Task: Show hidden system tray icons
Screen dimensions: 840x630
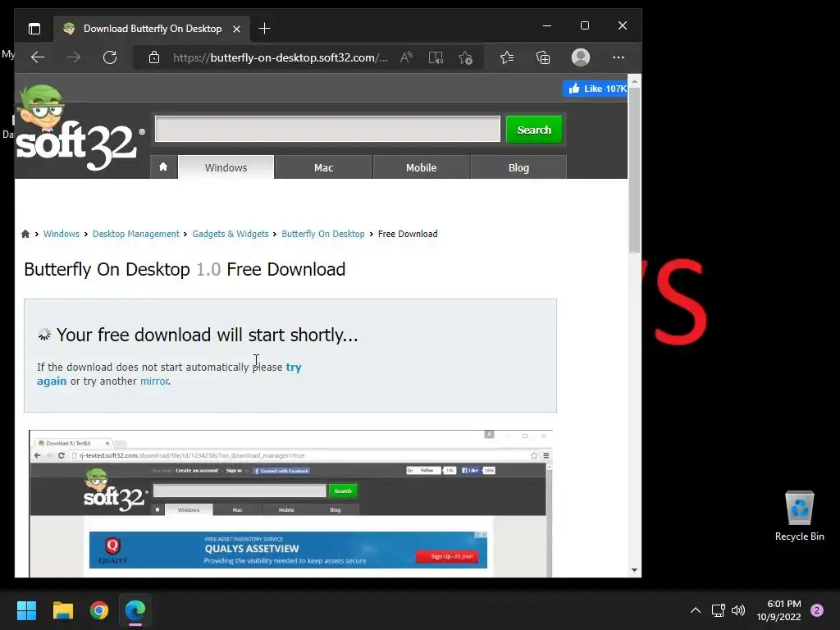Action: (x=696, y=610)
